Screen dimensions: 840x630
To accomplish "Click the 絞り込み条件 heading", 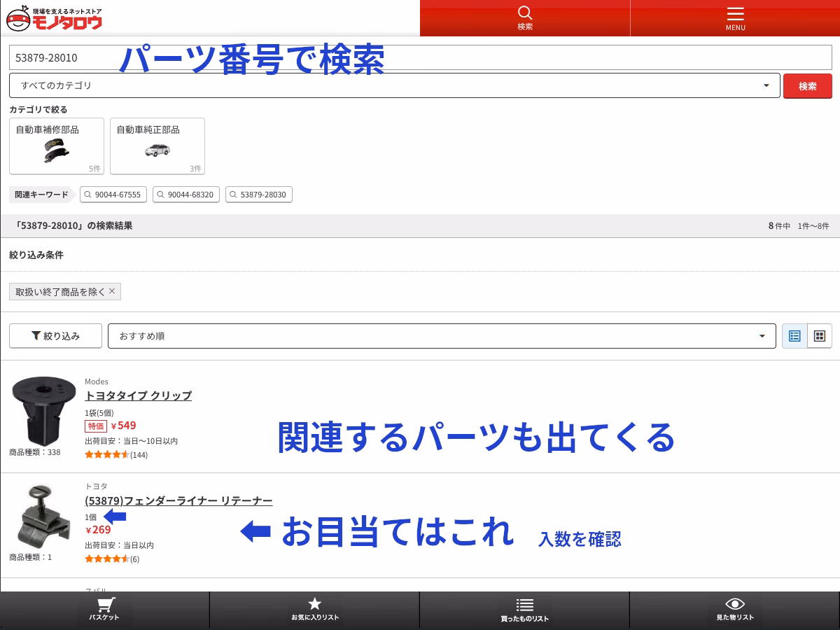I will 36,255.
